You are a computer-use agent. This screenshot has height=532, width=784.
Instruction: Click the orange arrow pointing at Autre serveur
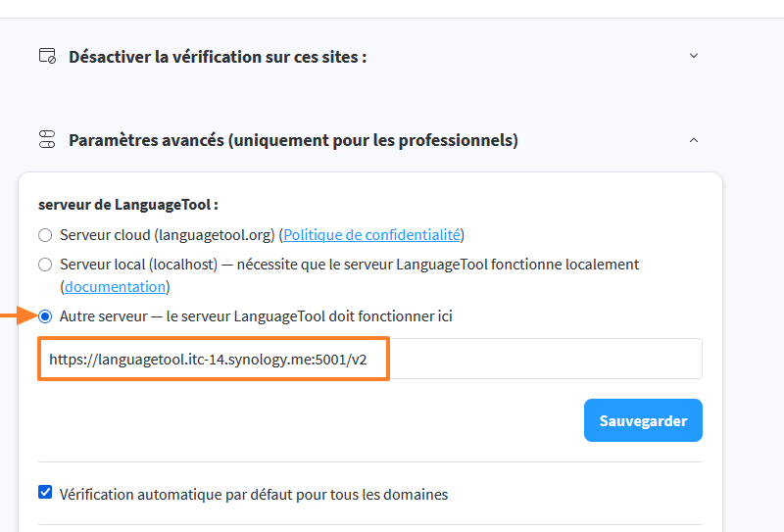(15, 316)
